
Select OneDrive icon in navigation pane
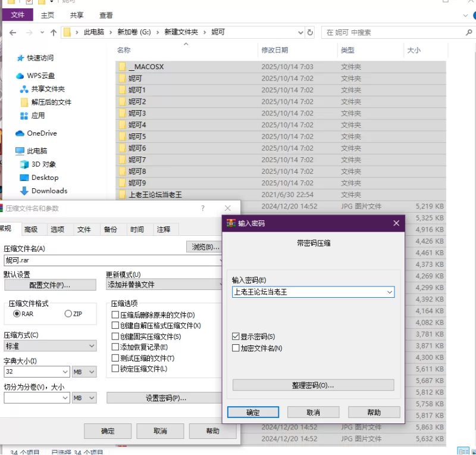20,133
